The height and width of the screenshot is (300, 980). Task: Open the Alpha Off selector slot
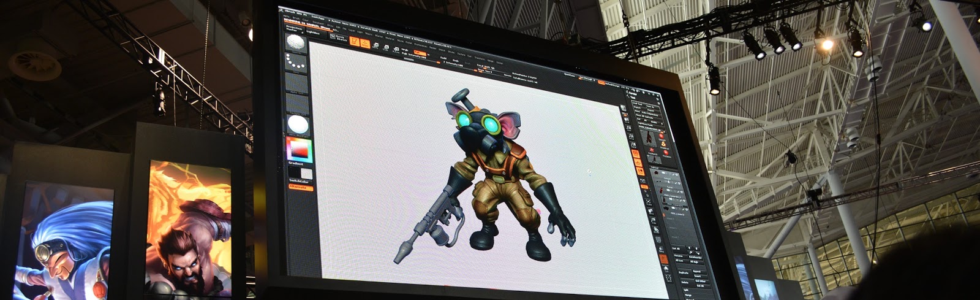tap(296, 83)
